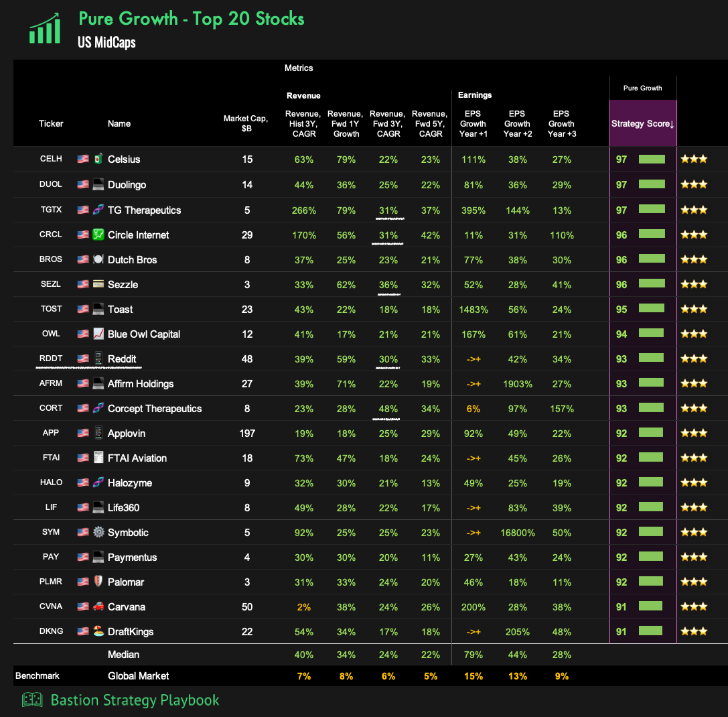Click the Corcept Therapeutics 6% EPS value
Viewport: 728px width, 717px height.
pos(473,409)
